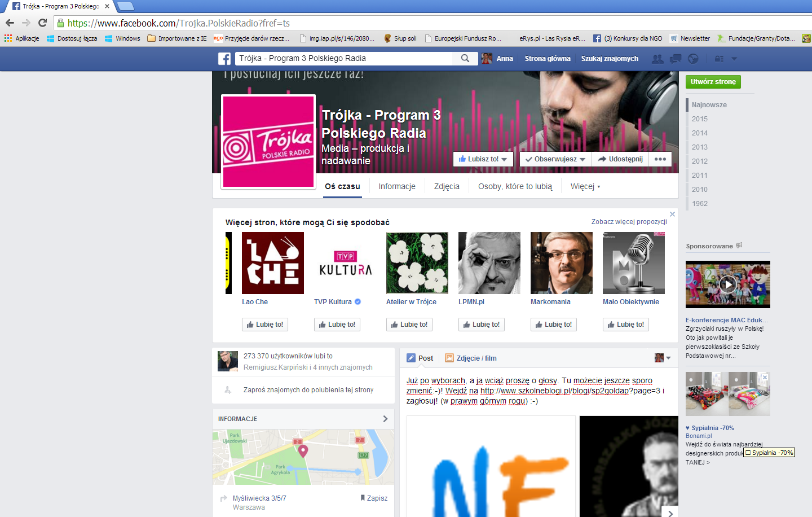Click Zapisz bookmark icon

[x=363, y=498]
